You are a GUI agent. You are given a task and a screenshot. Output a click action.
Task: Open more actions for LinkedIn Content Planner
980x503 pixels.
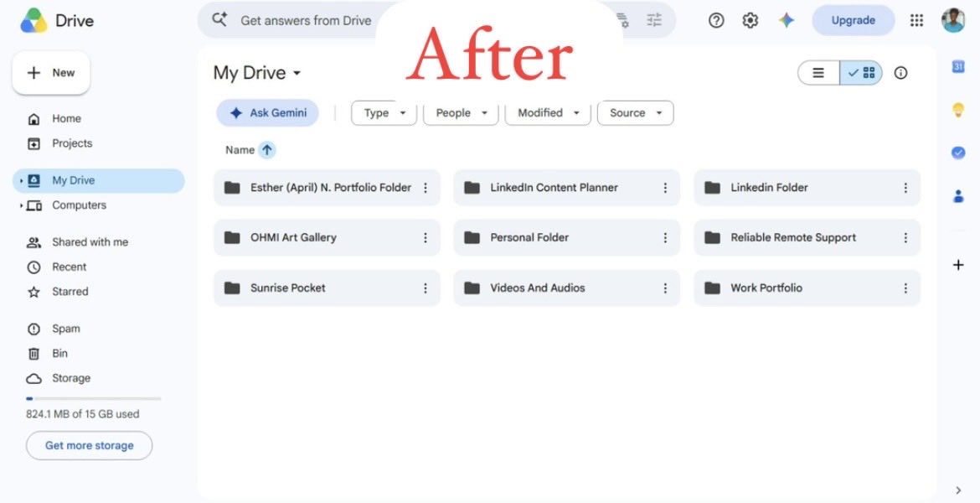[665, 188]
